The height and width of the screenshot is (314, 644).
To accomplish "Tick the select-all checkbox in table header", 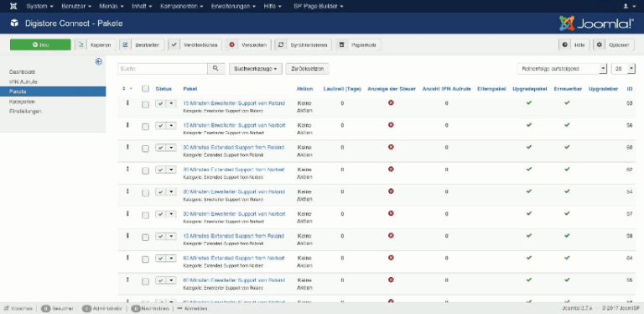I will [145, 89].
